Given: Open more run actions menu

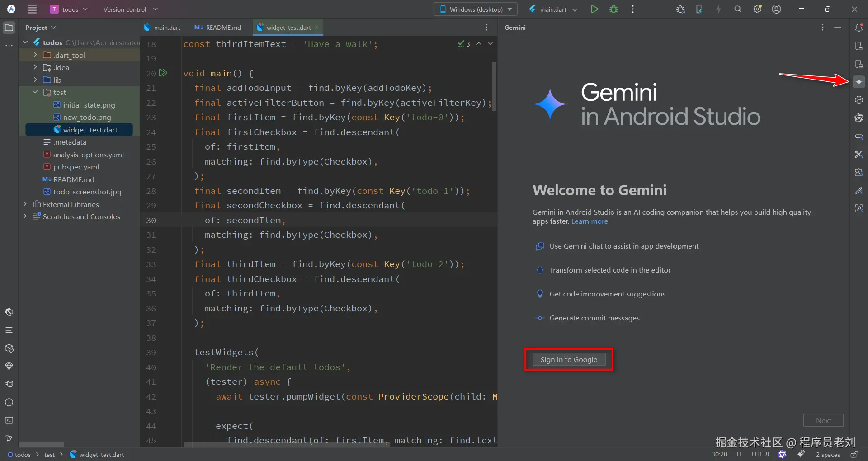Looking at the screenshot, I should (x=633, y=9).
